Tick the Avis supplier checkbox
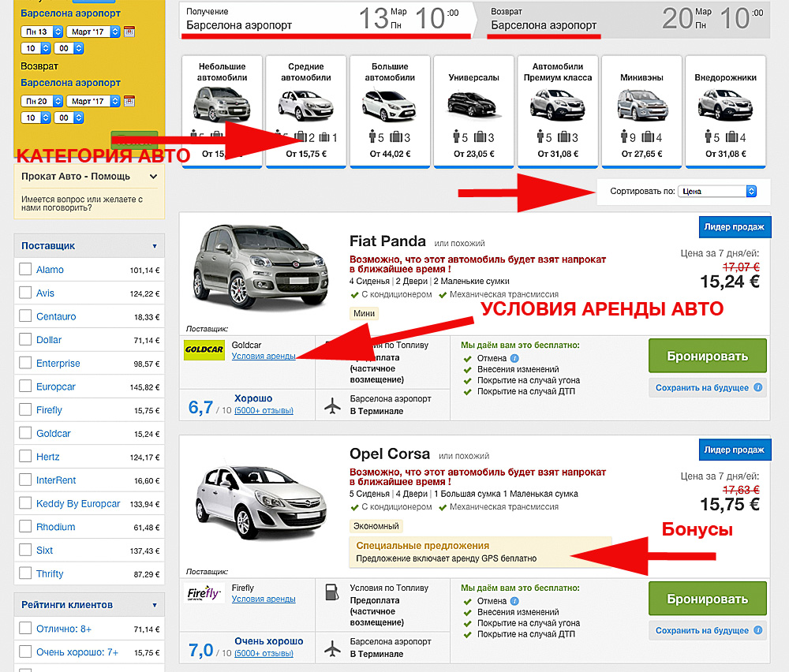The height and width of the screenshot is (672, 789). pos(25,293)
